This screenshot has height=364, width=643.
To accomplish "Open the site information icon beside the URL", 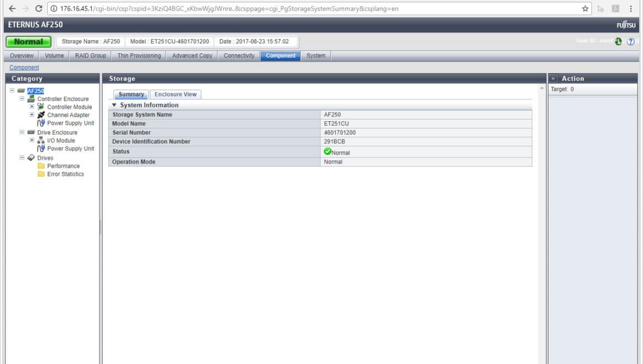I will tap(54, 9).
